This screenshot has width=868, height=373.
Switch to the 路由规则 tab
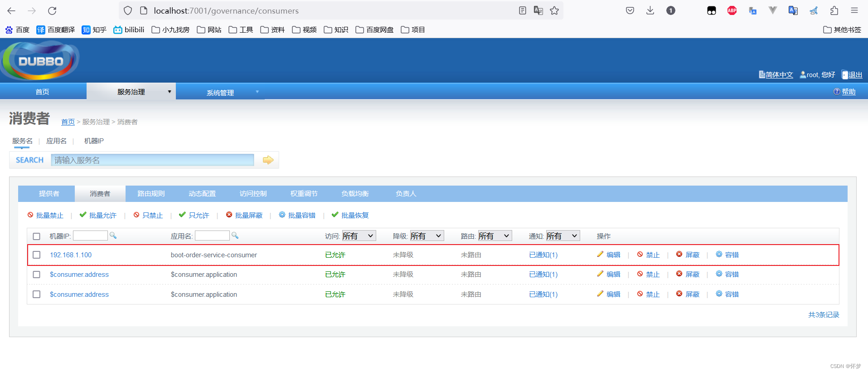[151, 194]
